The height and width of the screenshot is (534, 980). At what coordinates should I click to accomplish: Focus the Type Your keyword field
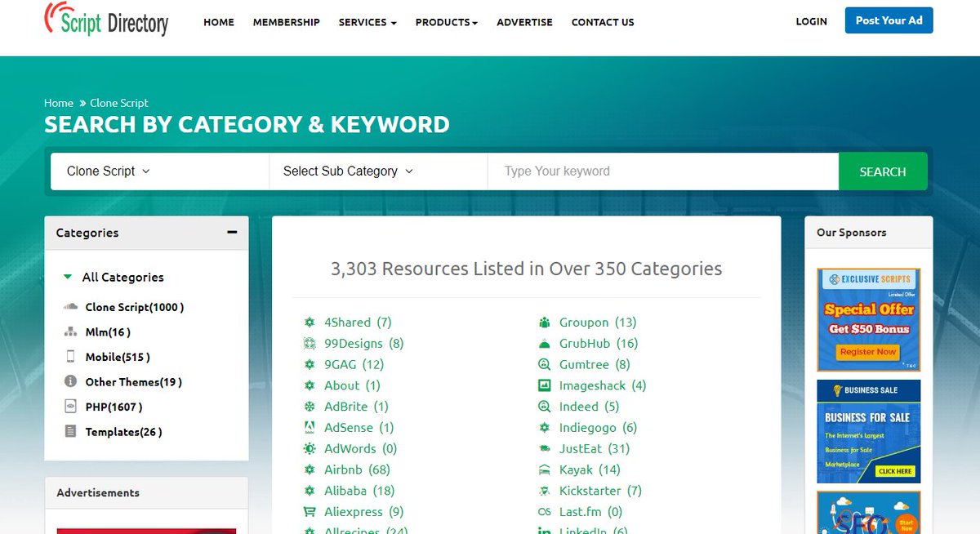(x=663, y=171)
